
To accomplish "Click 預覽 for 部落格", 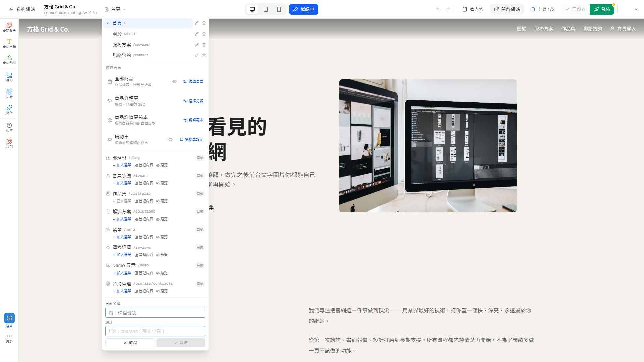I will [x=162, y=165].
